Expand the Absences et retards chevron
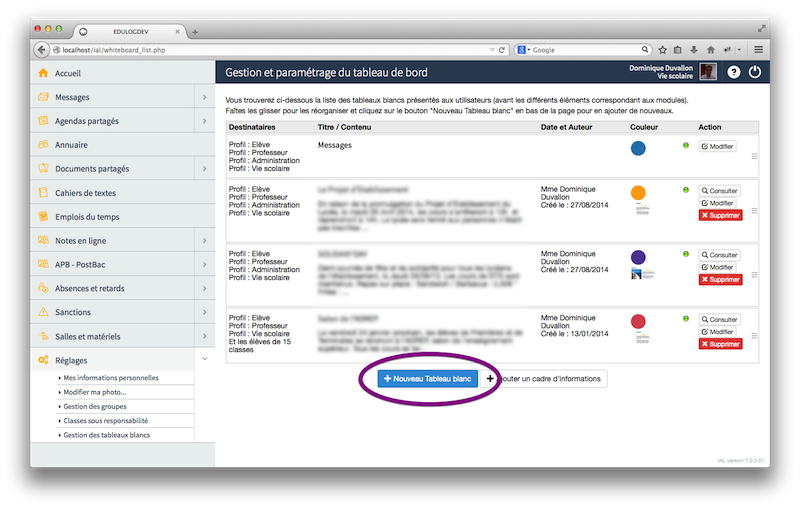This screenshot has height=509, width=800. 204,288
